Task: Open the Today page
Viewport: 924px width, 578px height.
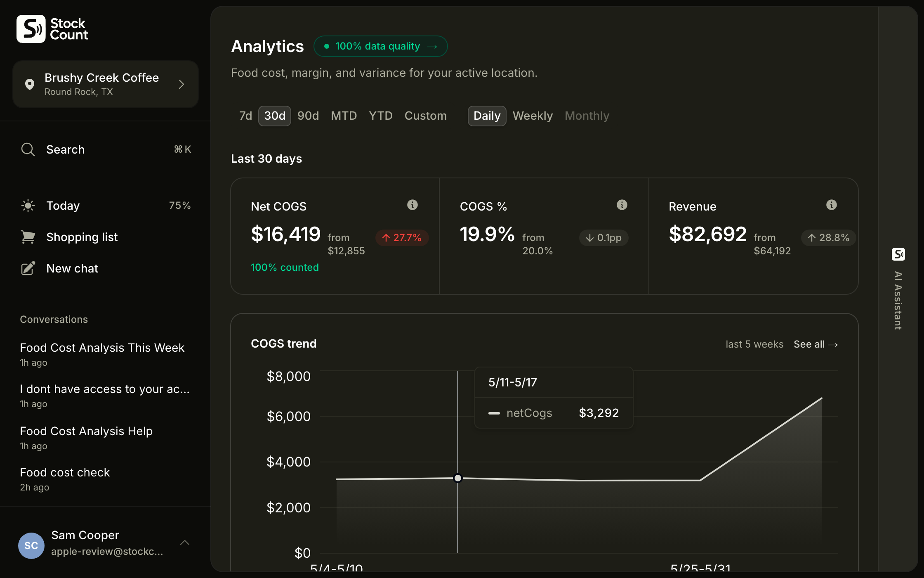Action: [106, 206]
